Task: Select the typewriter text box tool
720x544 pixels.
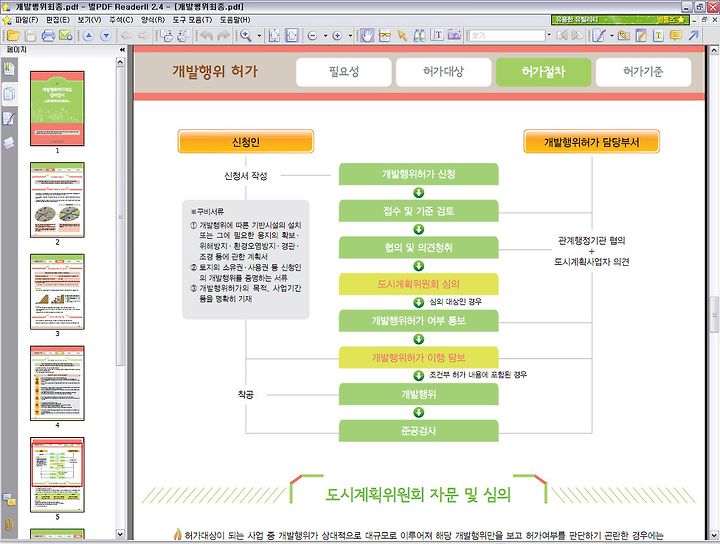Action: point(658,35)
